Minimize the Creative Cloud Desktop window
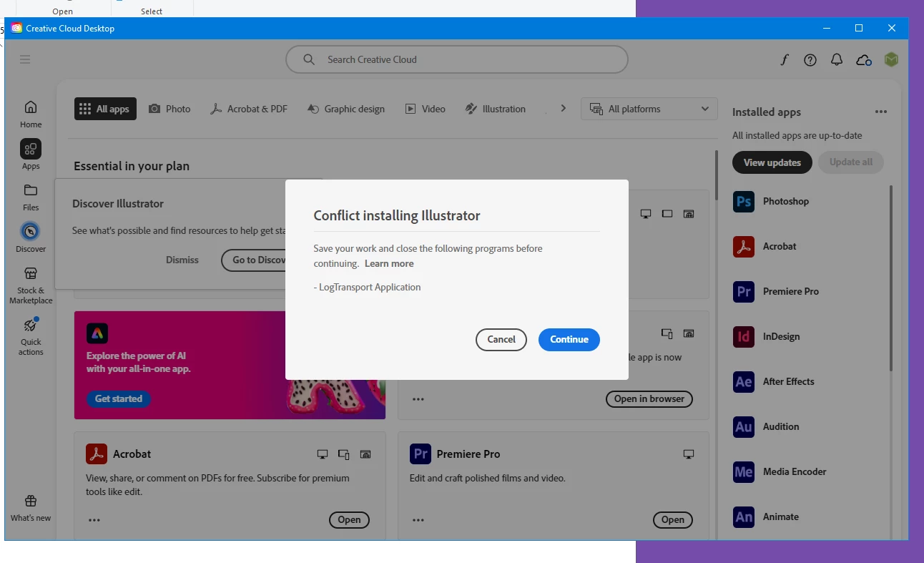Screen dimensions: 924x563 (827, 29)
